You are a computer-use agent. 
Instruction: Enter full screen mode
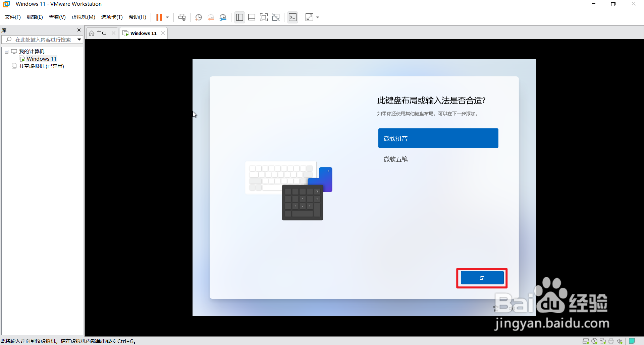tap(264, 17)
